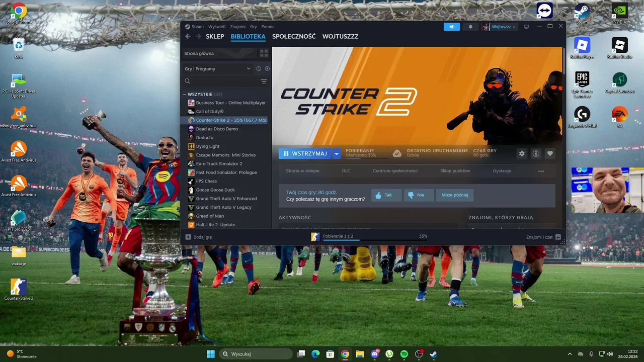Pause download with WSTRZYMAJ button
This screenshot has height=362, width=644.
coord(305,153)
